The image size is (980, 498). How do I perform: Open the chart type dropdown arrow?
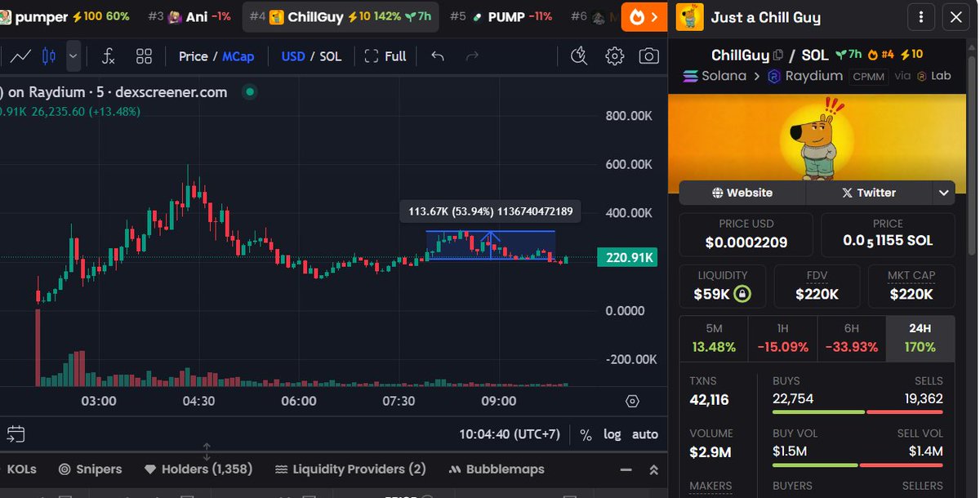73,56
